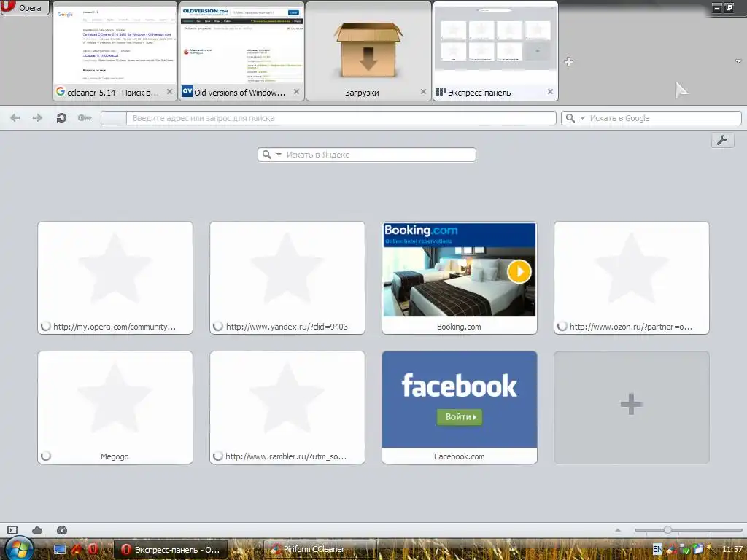Add a new speed dial with plus tile
Viewport: 747px width, 560px height.
click(631, 408)
